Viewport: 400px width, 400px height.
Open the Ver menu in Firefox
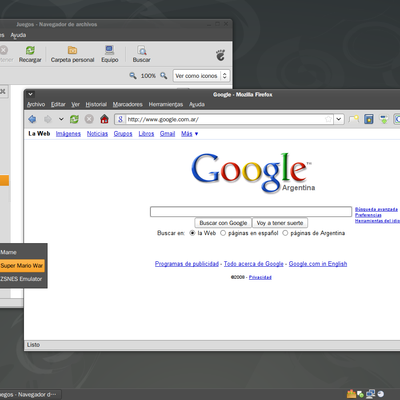(75, 105)
